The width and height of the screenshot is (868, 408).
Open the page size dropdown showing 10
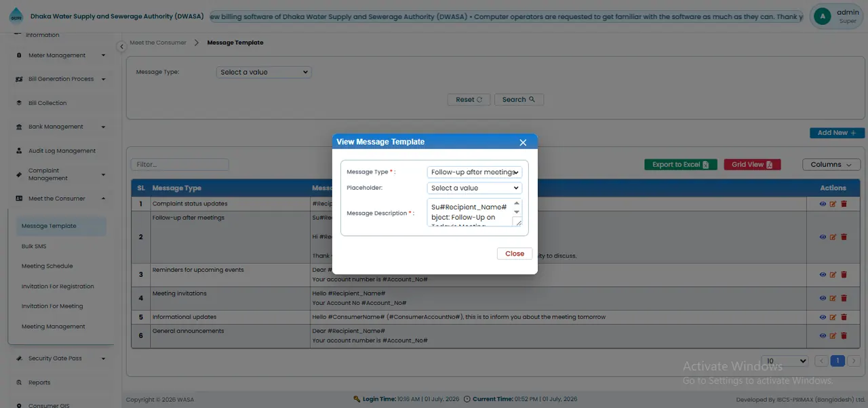tap(785, 361)
